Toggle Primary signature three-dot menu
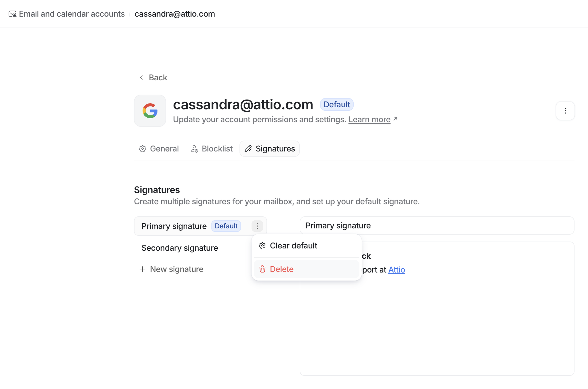 [257, 226]
